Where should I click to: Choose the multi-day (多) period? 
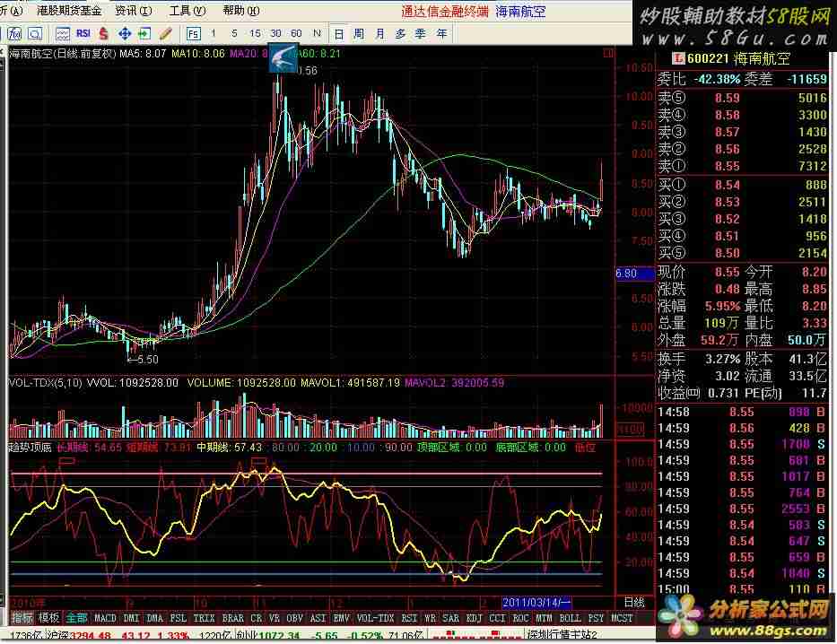pos(400,34)
